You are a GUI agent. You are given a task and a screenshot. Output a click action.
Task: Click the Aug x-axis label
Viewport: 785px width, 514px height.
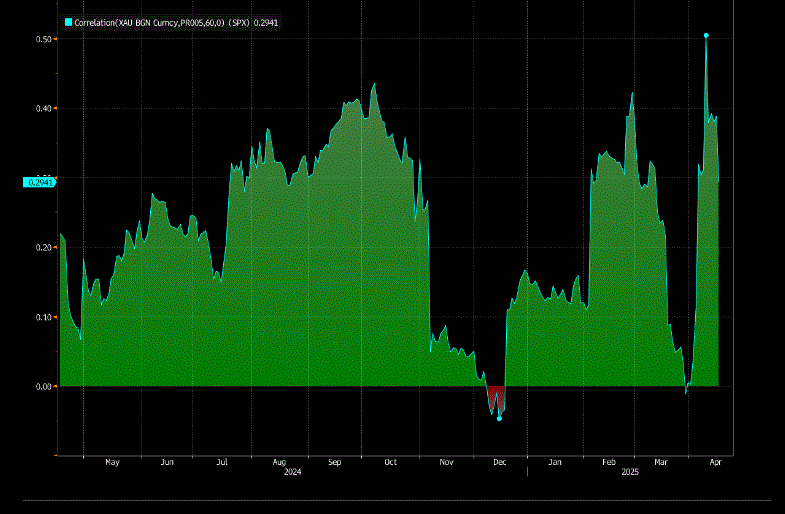click(279, 462)
